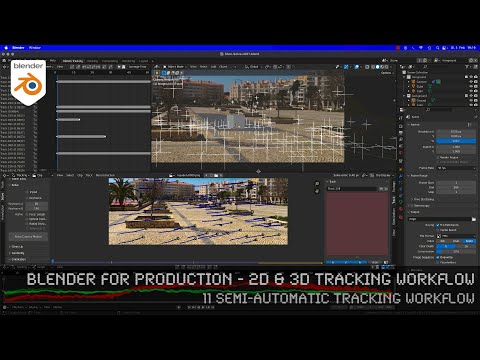Open the Reconstruction menu in clip editor
The width and height of the screenshot is (480, 360).
tap(105, 175)
